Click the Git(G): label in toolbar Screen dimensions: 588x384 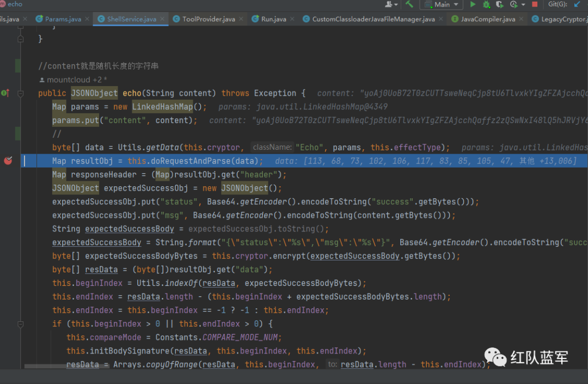click(x=558, y=4)
